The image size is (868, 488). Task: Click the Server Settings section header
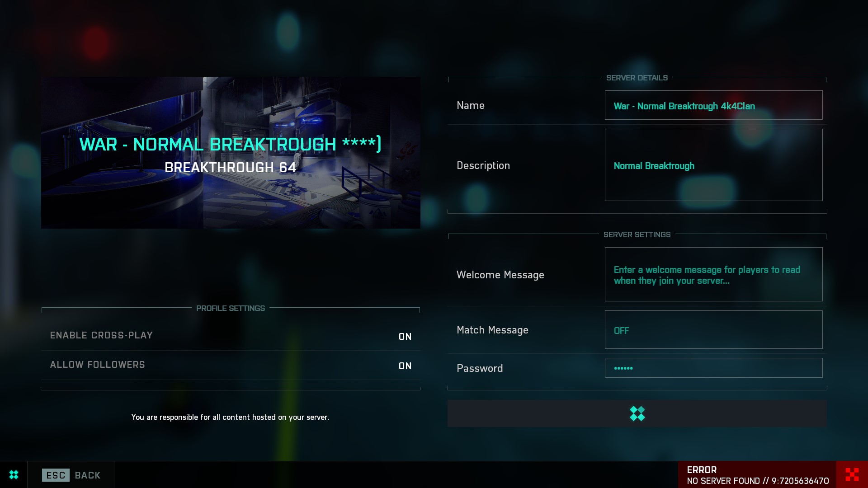[637, 235]
